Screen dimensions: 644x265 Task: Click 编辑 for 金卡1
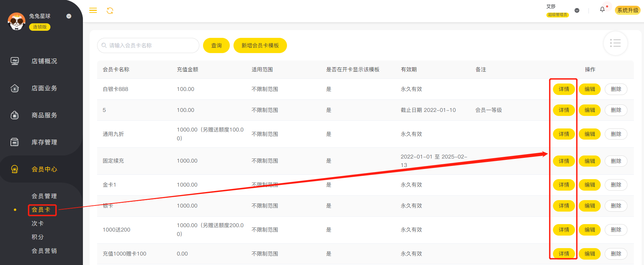590,185
